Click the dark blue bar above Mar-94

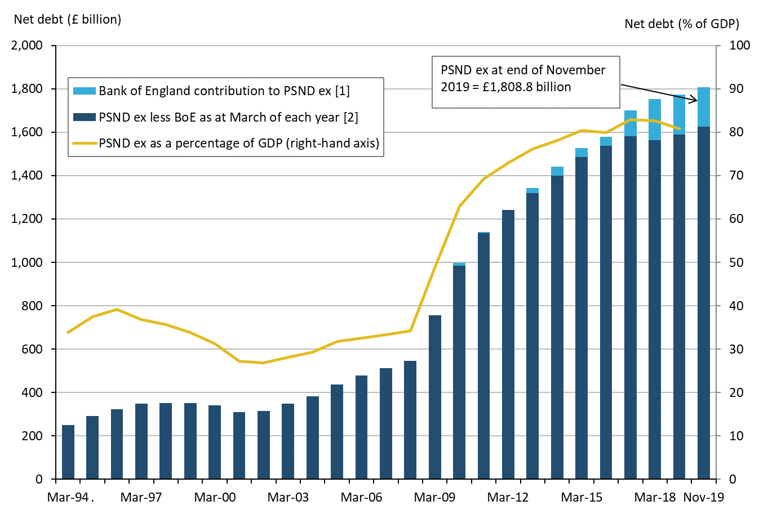(x=68, y=452)
